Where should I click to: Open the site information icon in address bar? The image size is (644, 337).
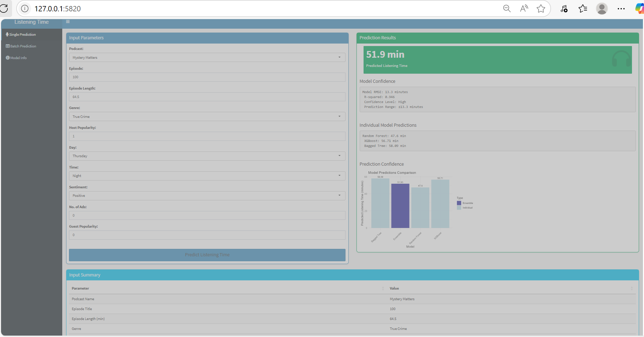pyautogui.click(x=25, y=8)
